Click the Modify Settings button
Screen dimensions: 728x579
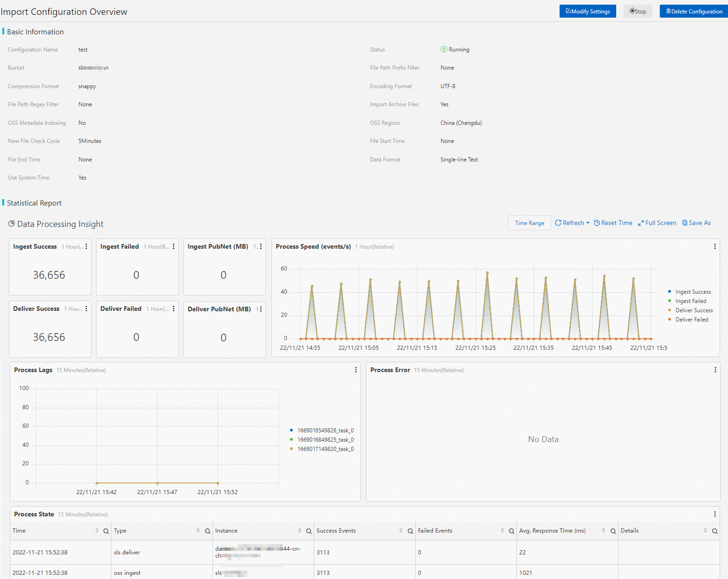pos(587,12)
